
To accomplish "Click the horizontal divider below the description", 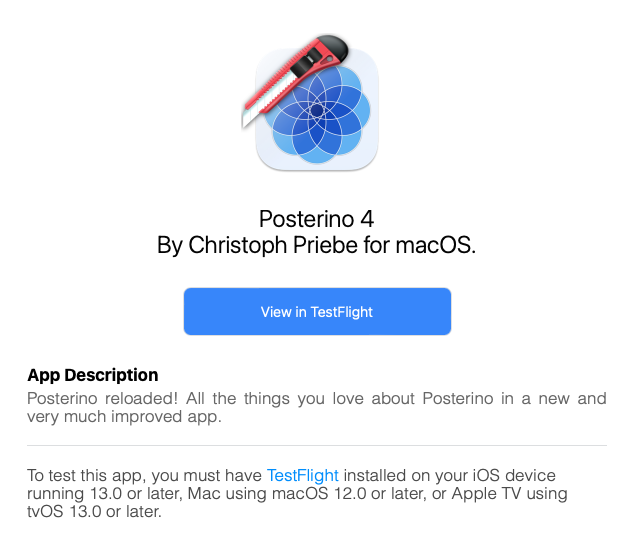I will pyautogui.click(x=317, y=446).
